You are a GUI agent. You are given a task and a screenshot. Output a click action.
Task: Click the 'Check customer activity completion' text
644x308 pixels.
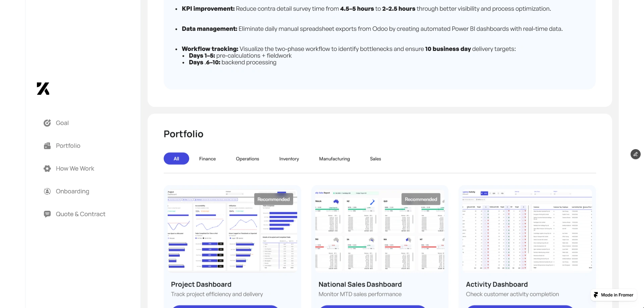point(512,294)
